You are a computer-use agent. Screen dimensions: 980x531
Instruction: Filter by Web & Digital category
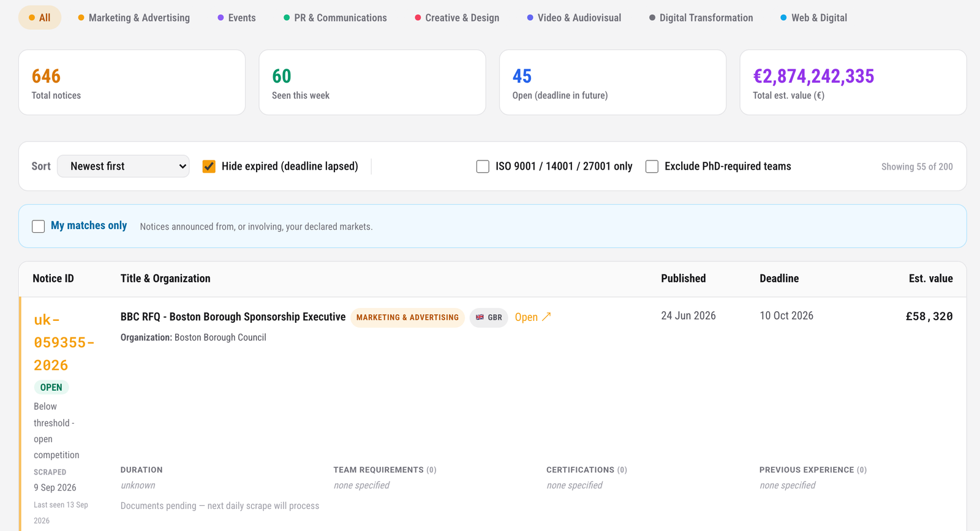[813, 18]
